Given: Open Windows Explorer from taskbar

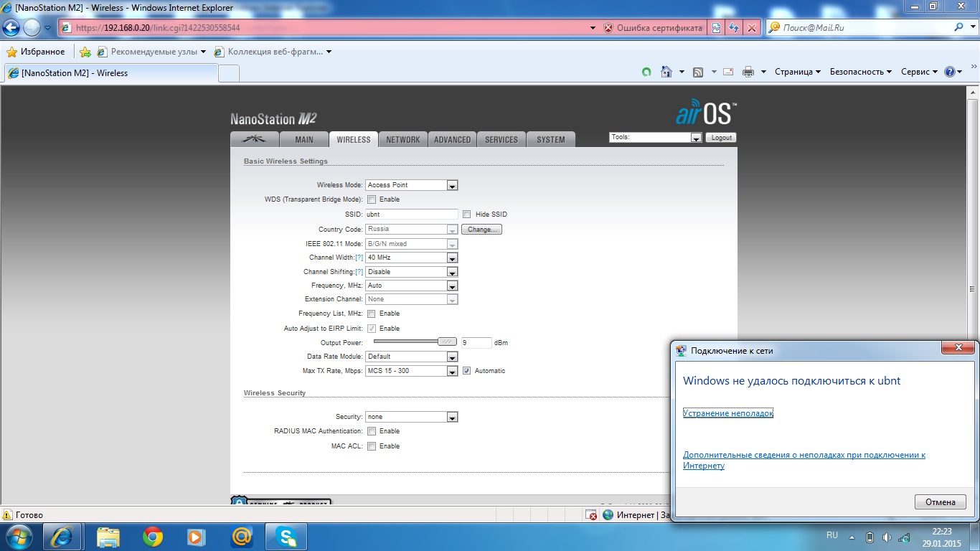Looking at the screenshot, I should [108, 537].
